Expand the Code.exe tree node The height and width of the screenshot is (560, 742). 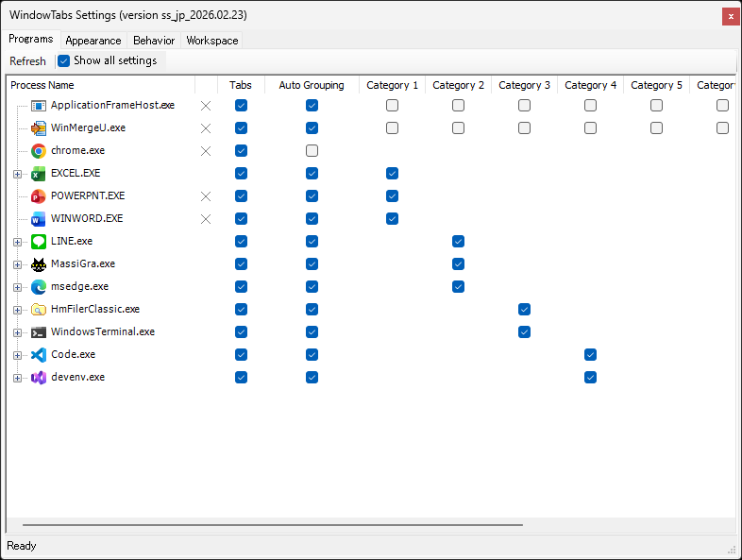(x=18, y=355)
